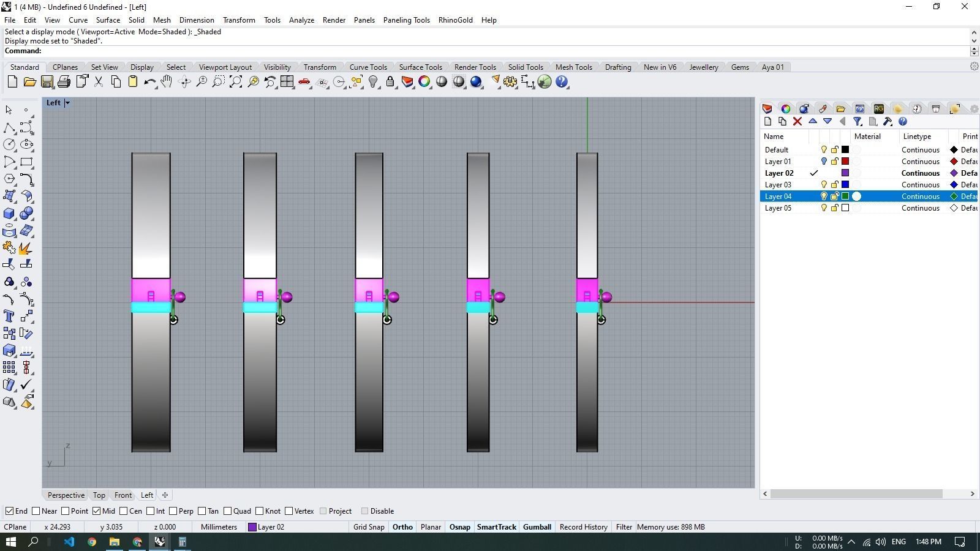Lock Layer 03 with its padlock icon
The image size is (980, 551).
[834, 185]
